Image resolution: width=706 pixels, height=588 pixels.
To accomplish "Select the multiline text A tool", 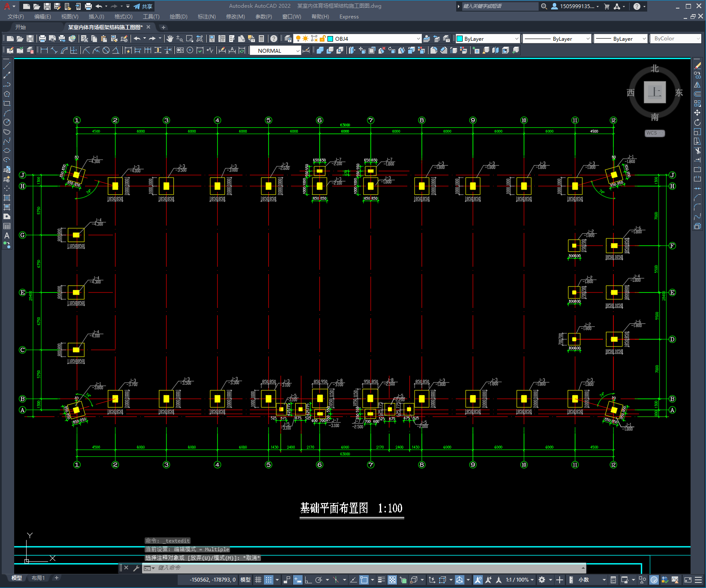I will (7, 235).
